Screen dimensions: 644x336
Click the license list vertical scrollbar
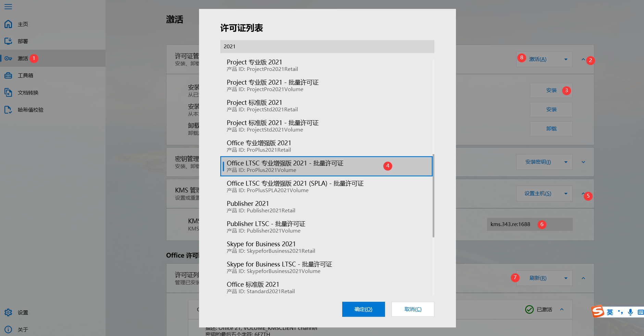pyautogui.click(x=433, y=195)
